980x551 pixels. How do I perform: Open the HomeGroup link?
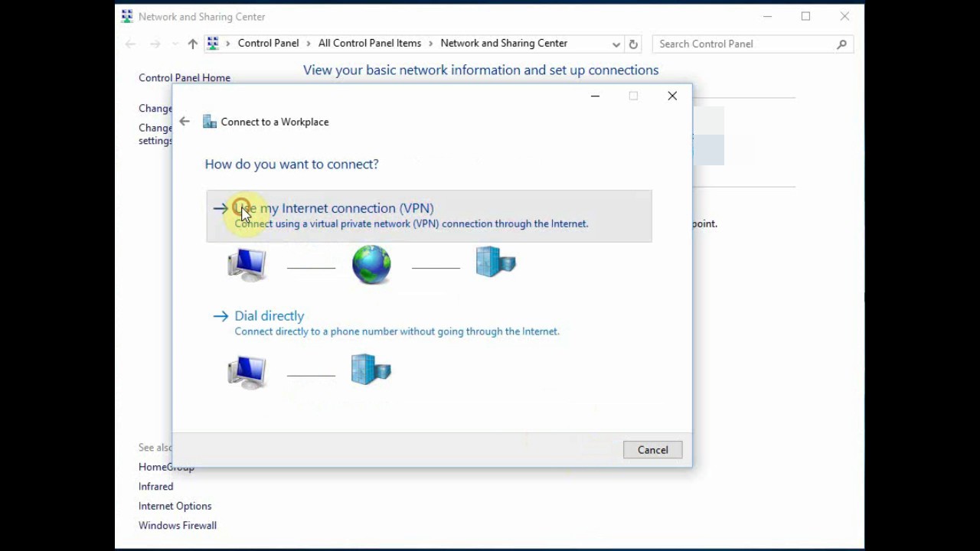pyautogui.click(x=166, y=467)
